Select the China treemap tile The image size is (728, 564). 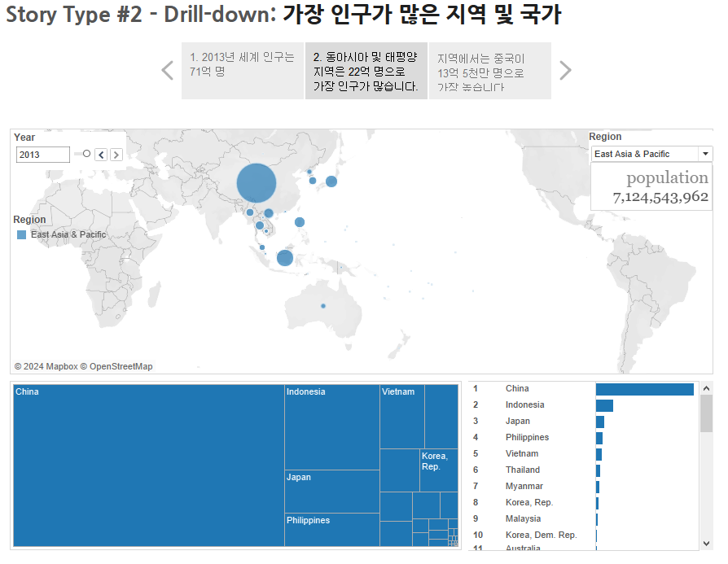click(148, 466)
